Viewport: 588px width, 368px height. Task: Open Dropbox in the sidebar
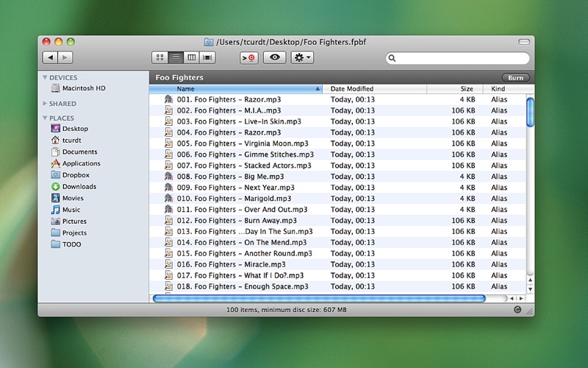coord(71,175)
